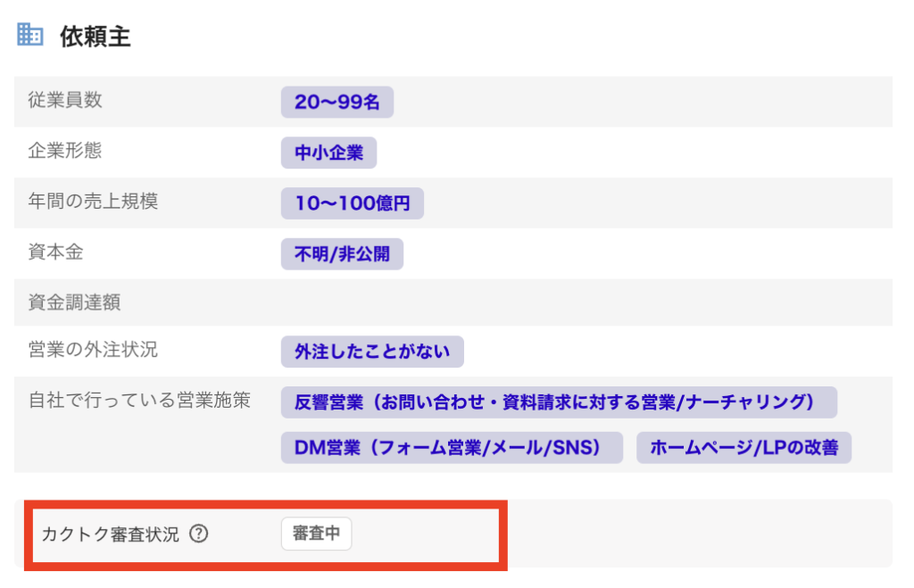This screenshot has height=588, width=914.
Task: Select the 外注したことがない tag
Action: click(x=372, y=352)
